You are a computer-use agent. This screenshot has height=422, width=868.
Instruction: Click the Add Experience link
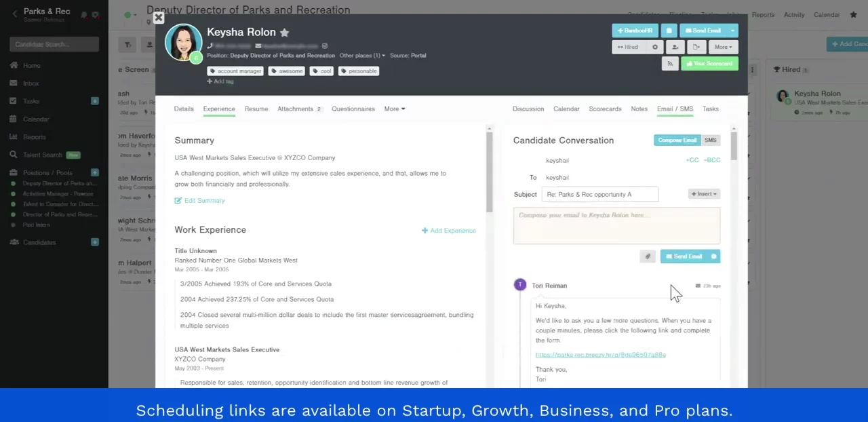coord(449,231)
